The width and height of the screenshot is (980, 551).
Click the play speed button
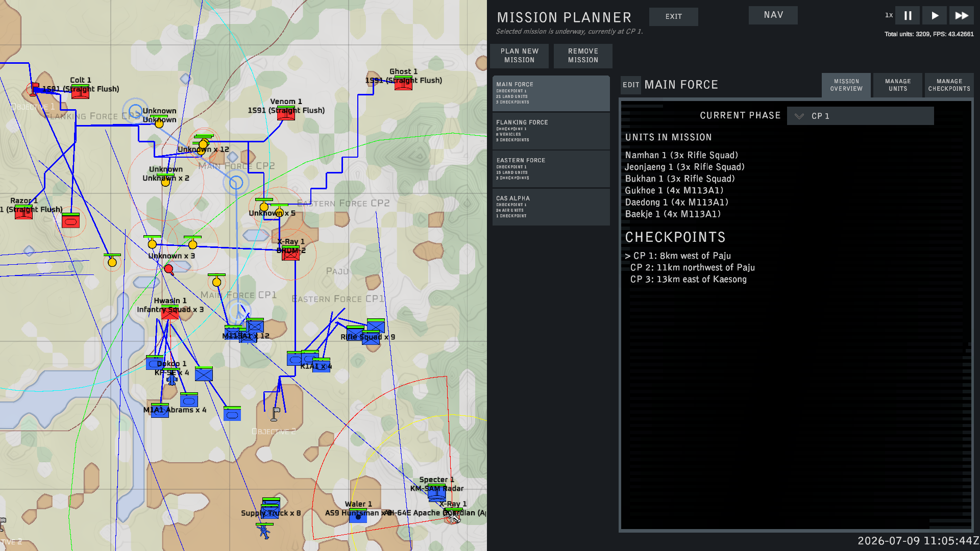935,16
